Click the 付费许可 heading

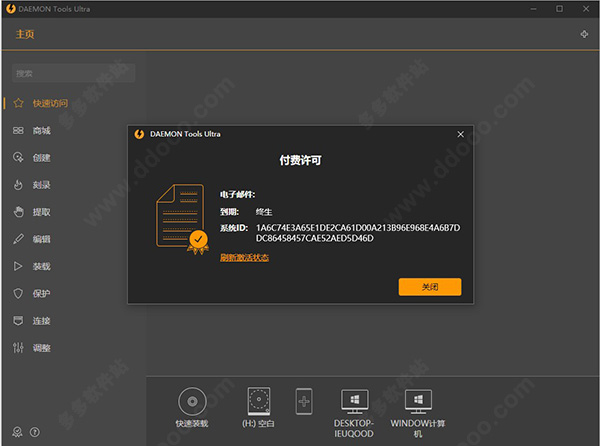300,160
